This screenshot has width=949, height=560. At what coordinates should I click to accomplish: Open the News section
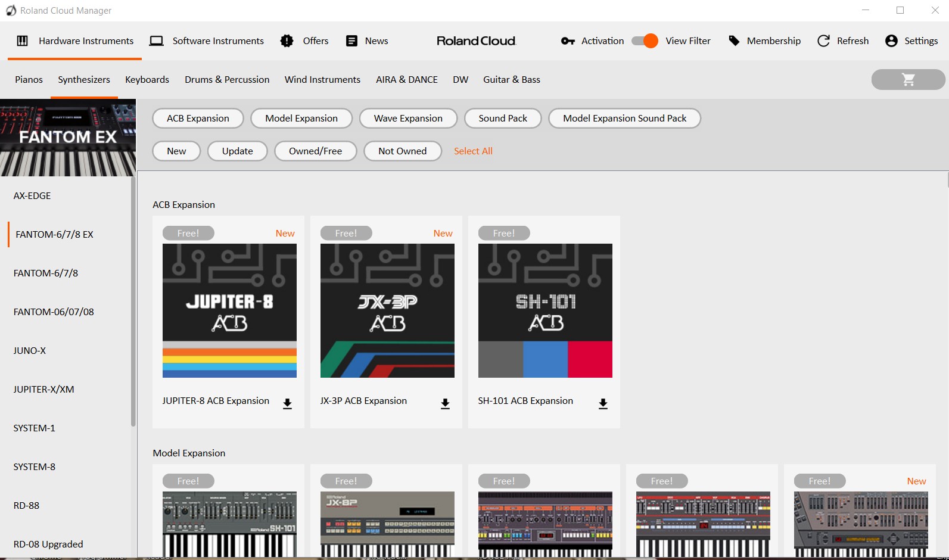pyautogui.click(x=367, y=41)
